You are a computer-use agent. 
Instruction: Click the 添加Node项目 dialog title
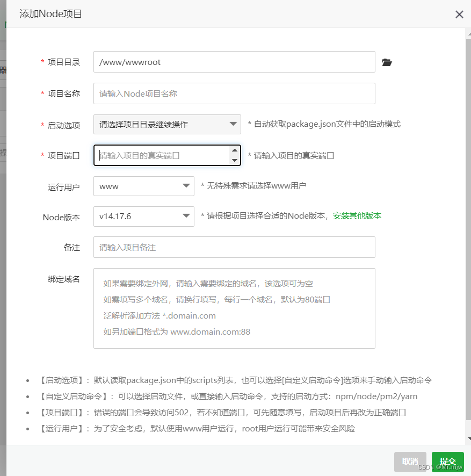click(50, 14)
